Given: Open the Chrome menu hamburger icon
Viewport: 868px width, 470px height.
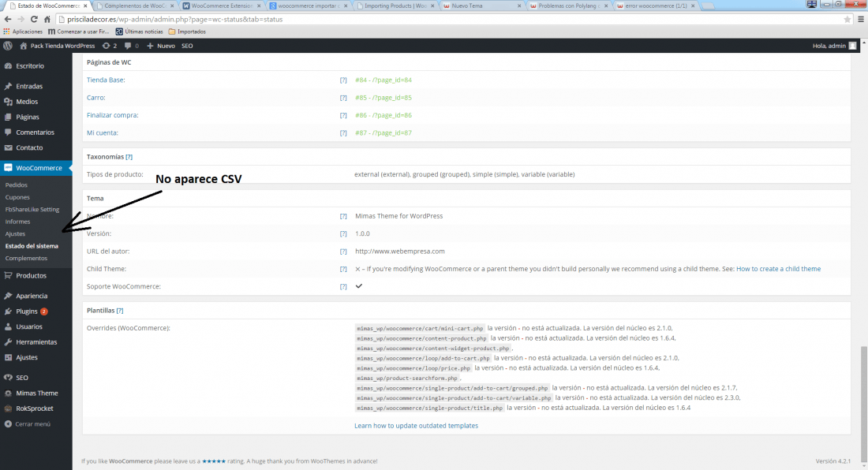Looking at the screenshot, I should click(x=860, y=20).
